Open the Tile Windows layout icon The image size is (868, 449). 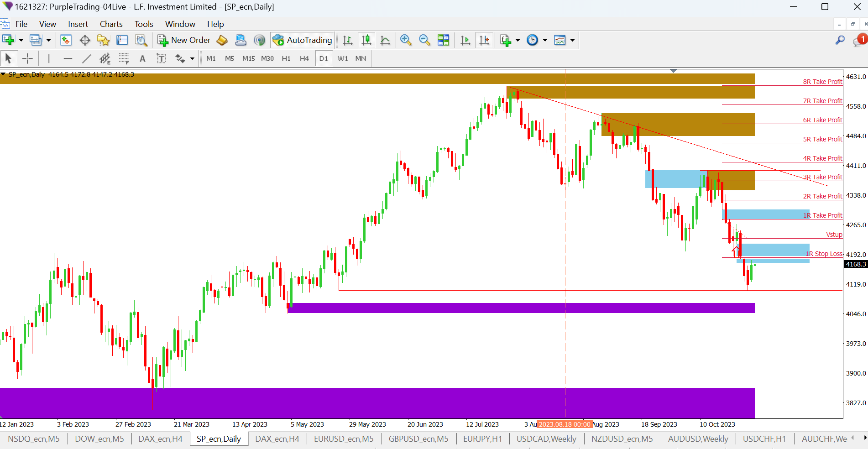click(x=443, y=40)
